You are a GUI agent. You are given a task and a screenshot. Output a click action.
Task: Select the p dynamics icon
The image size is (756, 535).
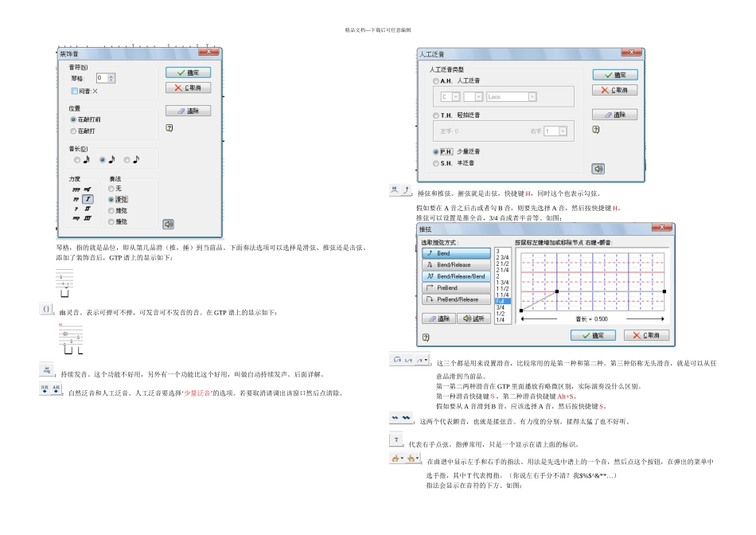click(76, 209)
